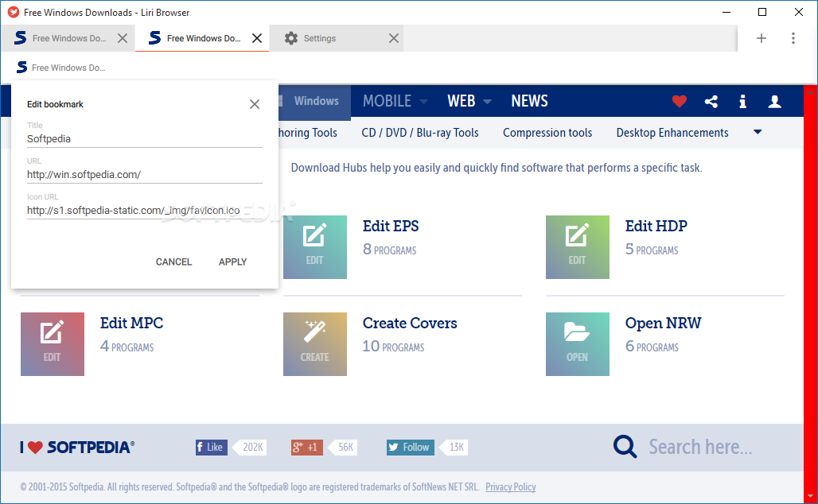Click the Facebook Like button

[x=212, y=448]
